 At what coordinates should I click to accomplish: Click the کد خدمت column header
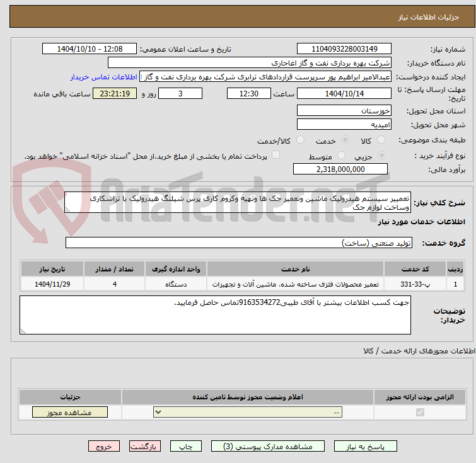point(415,269)
